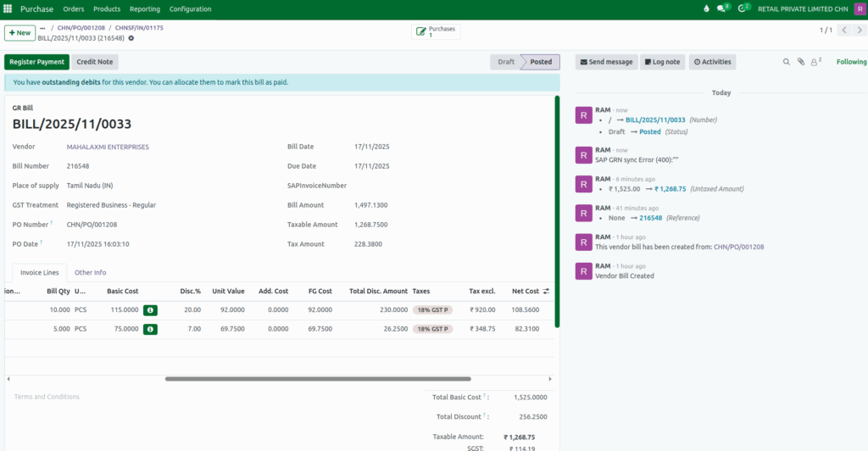Click the SAP GRN sync Error message
Viewport: 868px width, 451px height.
tap(637, 160)
